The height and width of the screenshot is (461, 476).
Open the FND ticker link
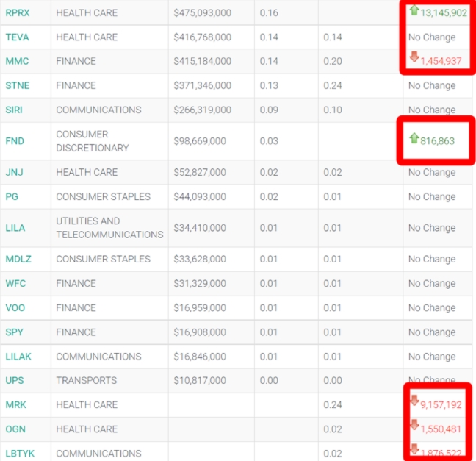click(15, 141)
